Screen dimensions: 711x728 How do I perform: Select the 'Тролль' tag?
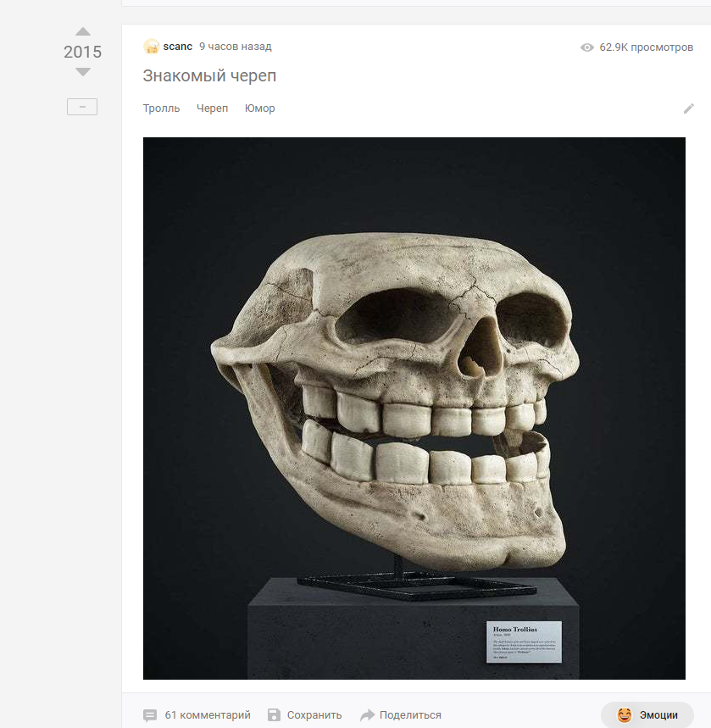point(161,108)
